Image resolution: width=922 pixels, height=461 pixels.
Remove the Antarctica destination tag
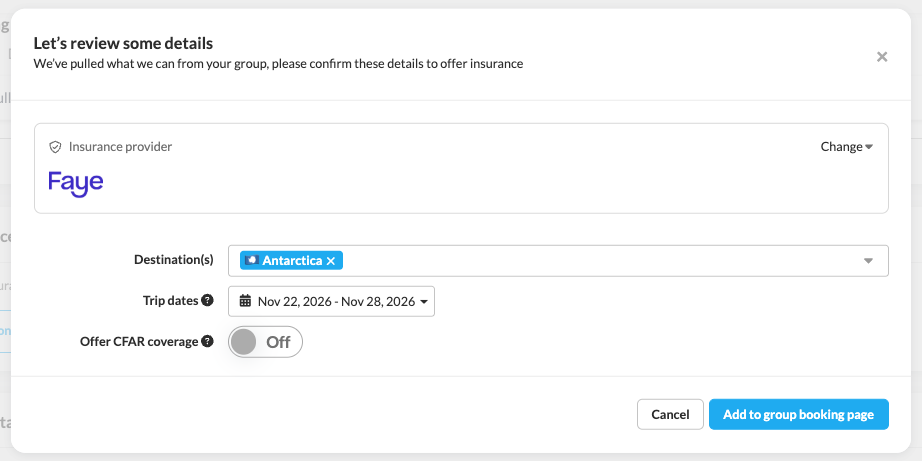pos(331,260)
